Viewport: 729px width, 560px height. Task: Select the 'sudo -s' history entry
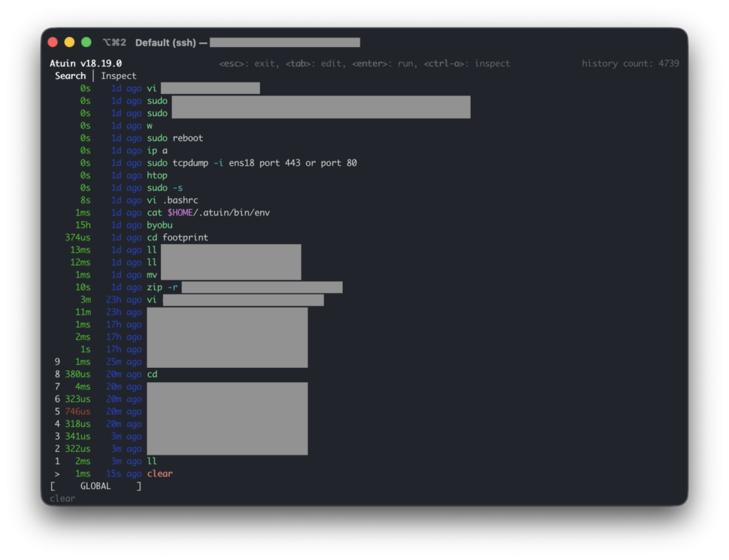pos(164,188)
